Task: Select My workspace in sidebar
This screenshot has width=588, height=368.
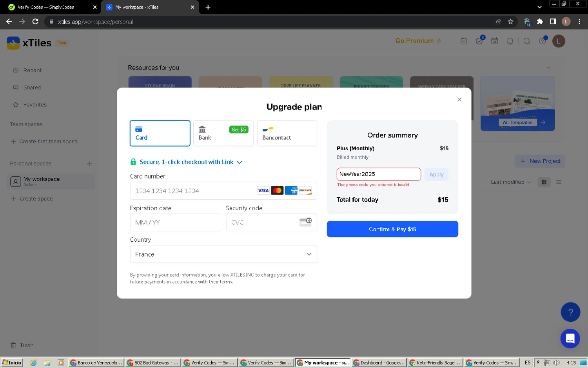Action: [51, 181]
